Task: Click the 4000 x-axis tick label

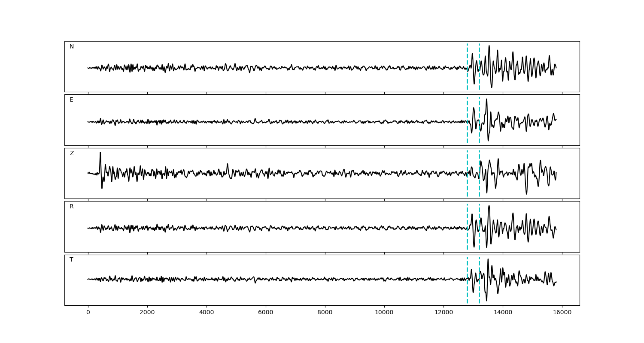Action: [207, 313]
